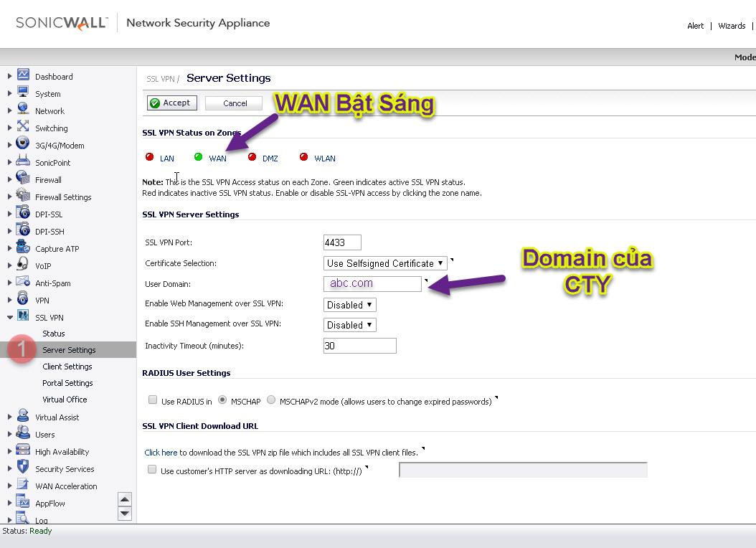The image size is (756, 548).
Task: Open the Dashboard section in the sidebar
Action: tap(52, 76)
